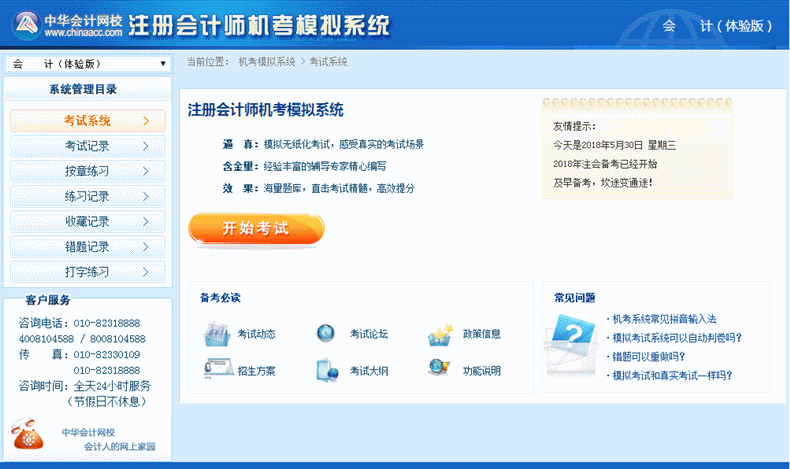790x469 pixels.
Task: Open the 机考系统常见拼音输入法 link
Action: (x=664, y=319)
